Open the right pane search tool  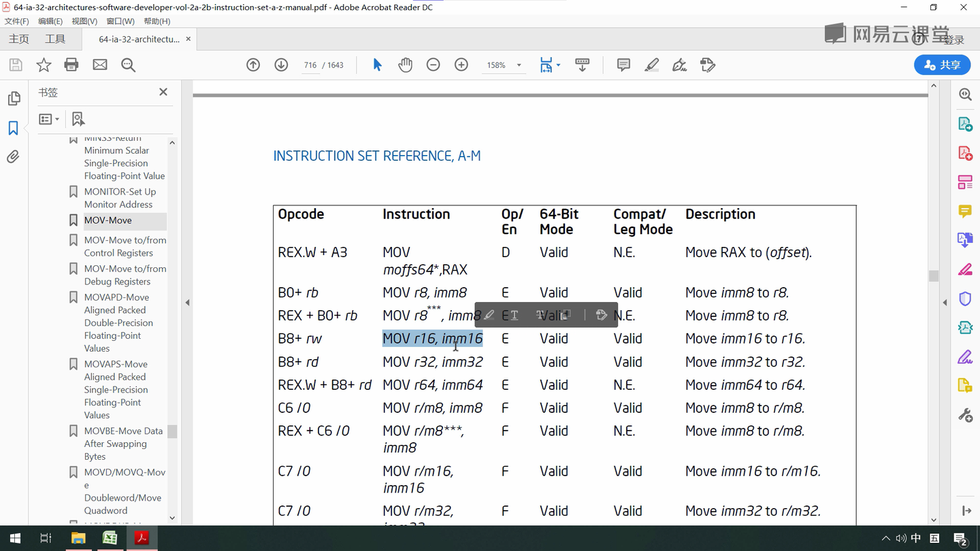[x=965, y=95]
